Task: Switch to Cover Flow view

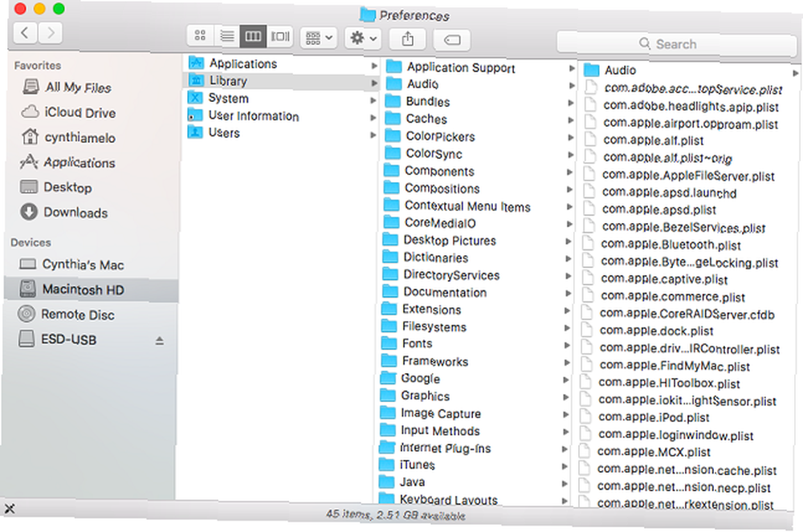Action: tap(279, 36)
